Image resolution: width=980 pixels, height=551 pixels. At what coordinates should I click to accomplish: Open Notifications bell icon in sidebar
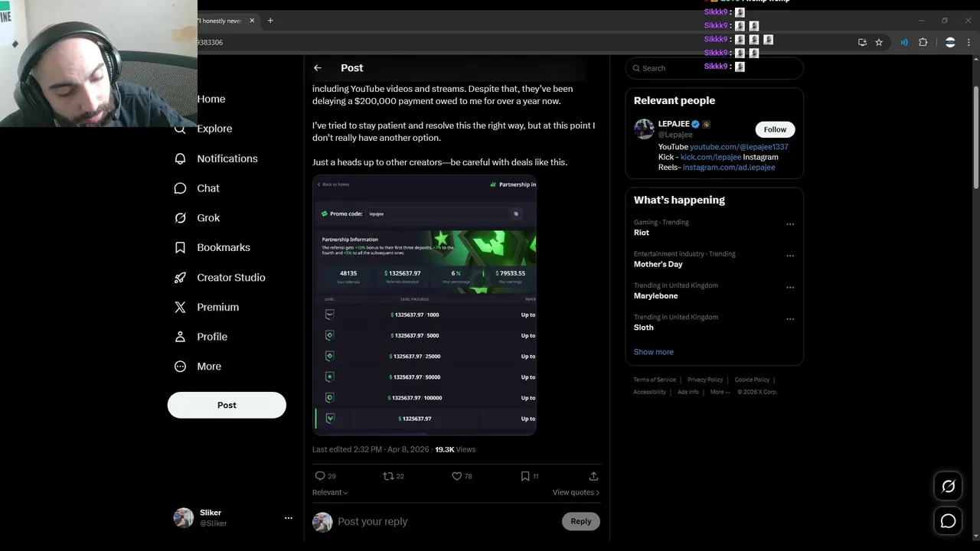(180, 158)
